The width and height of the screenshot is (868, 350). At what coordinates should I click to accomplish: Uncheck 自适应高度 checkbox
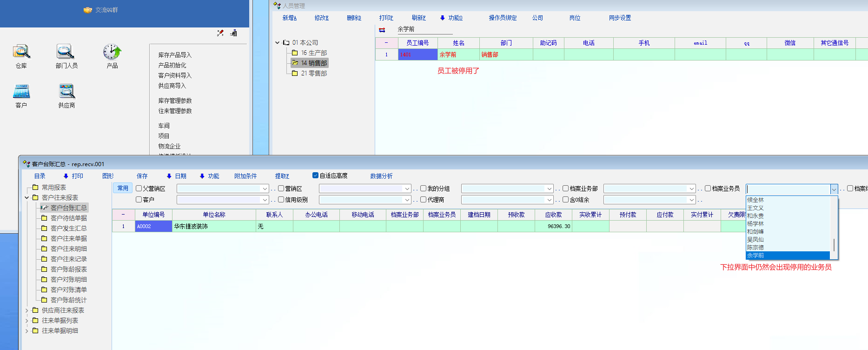point(316,175)
